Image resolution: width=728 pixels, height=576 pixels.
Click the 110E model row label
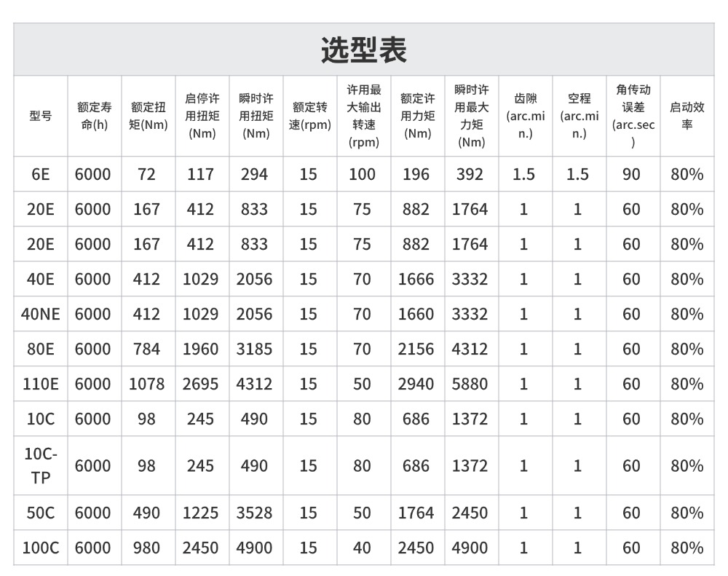[40, 384]
